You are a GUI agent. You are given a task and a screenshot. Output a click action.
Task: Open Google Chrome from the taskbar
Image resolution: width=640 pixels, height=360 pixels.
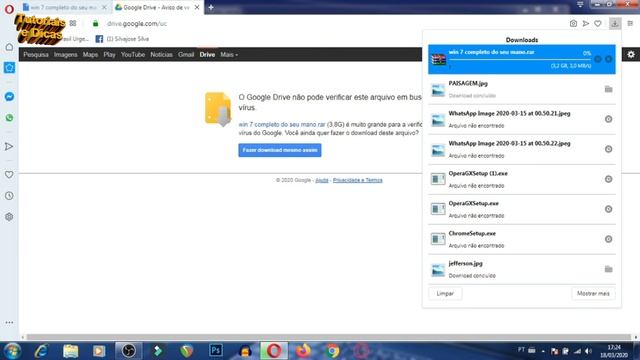(332, 351)
